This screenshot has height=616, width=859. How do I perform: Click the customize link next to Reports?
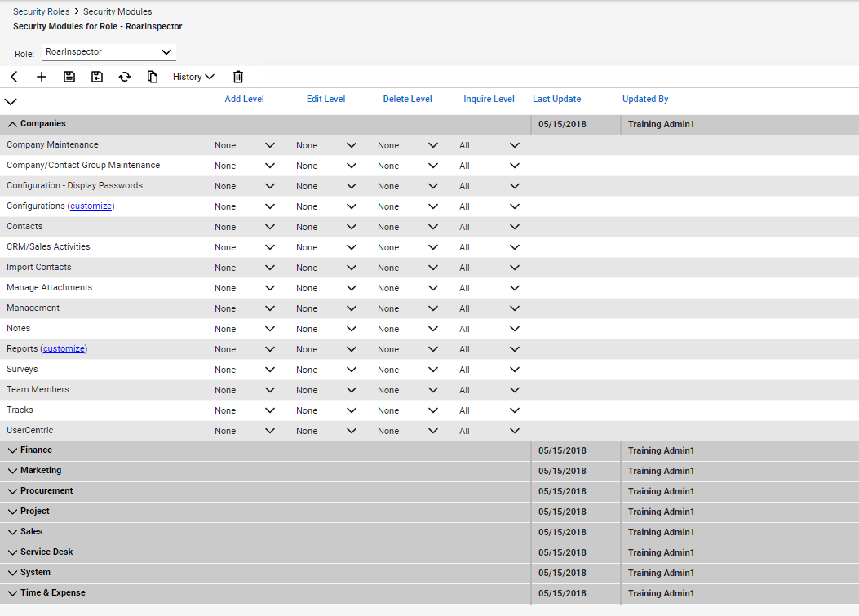coord(64,348)
